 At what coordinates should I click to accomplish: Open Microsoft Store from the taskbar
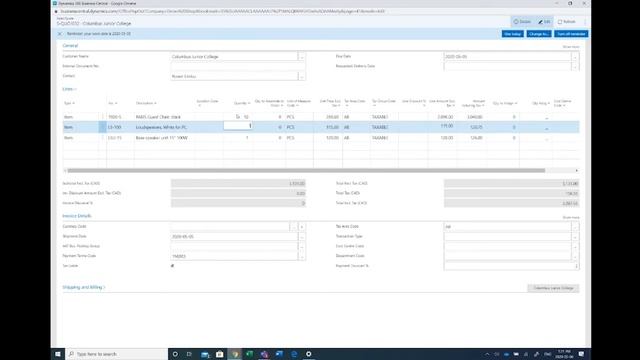(220, 354)
